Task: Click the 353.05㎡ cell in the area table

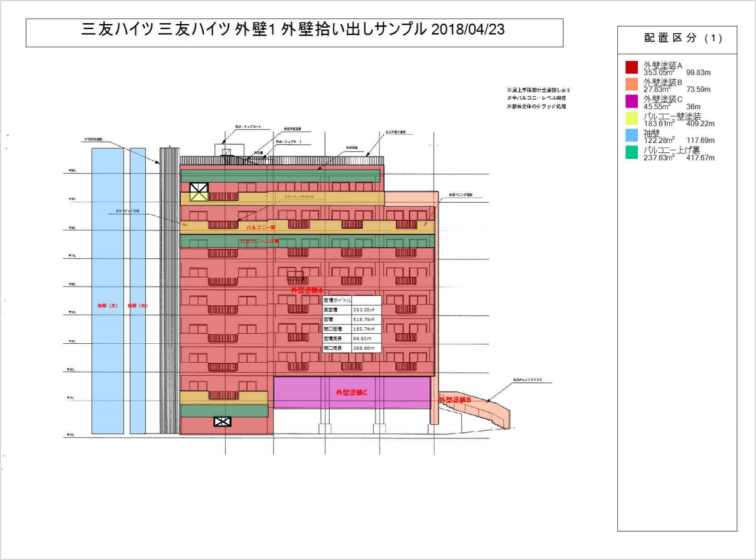Action: 366,309
